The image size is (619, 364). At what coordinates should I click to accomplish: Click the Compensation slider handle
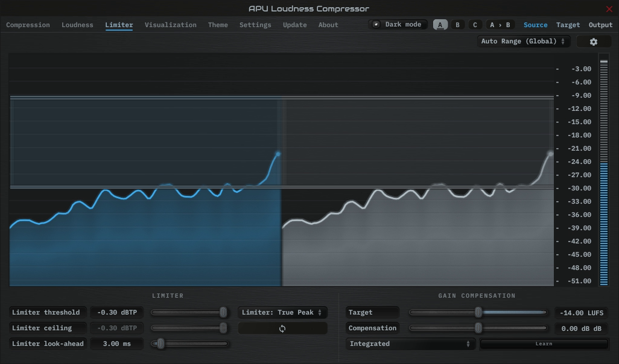478,328
